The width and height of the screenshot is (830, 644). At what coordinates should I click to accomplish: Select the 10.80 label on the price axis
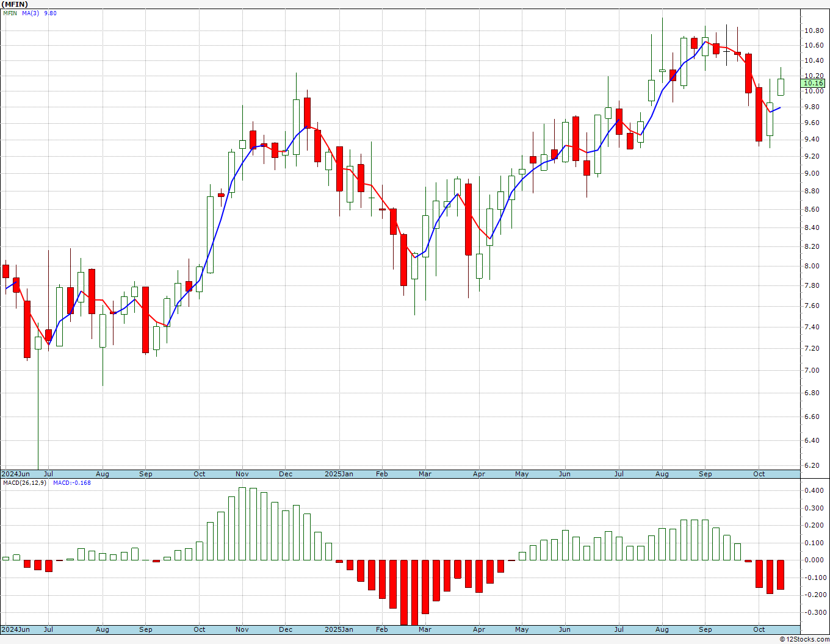click(813, 30)
